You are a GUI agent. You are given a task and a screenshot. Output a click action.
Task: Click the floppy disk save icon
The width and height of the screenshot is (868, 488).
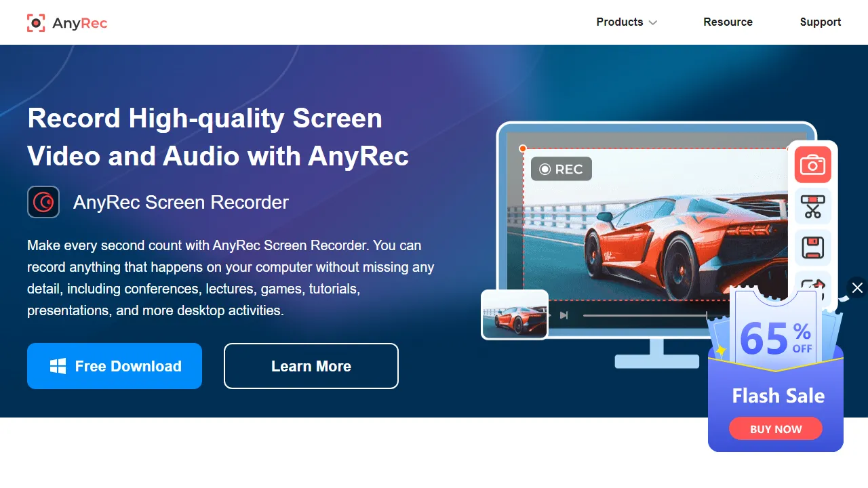812,247
